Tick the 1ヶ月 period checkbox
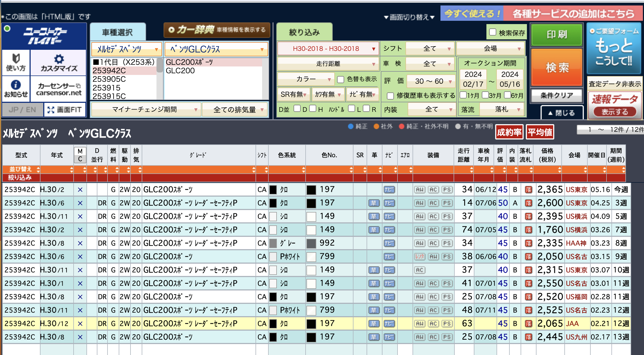 463,95
